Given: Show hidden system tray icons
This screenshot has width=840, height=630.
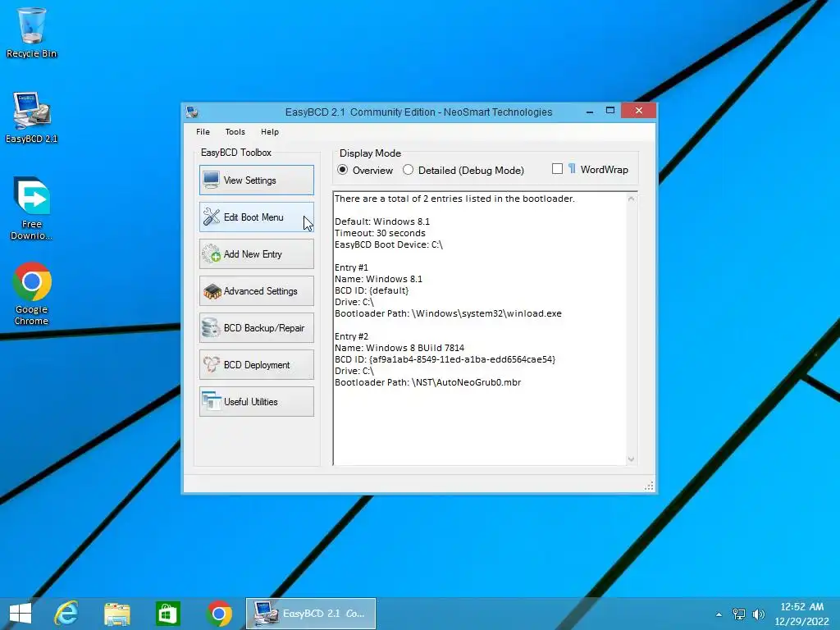Looking at the screenshot, I should 719,614.
